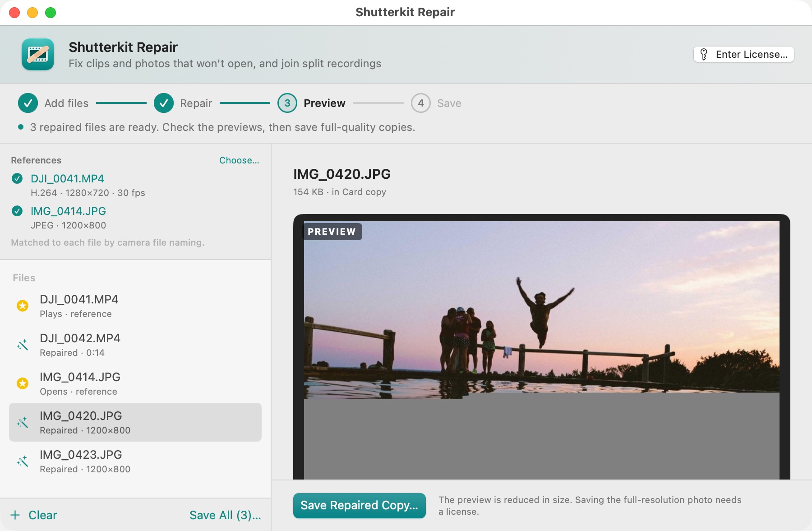Click the repair wand icon of IMG_0420.JPG
The image size is (812, 531).
pyautogui.click(x=23, y=423)
